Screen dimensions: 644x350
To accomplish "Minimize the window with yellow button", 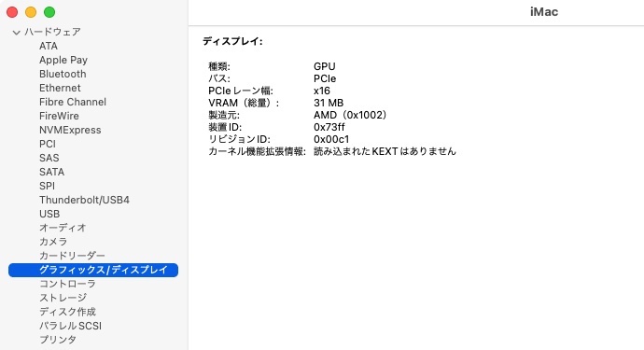I will (x=31, y=12).
